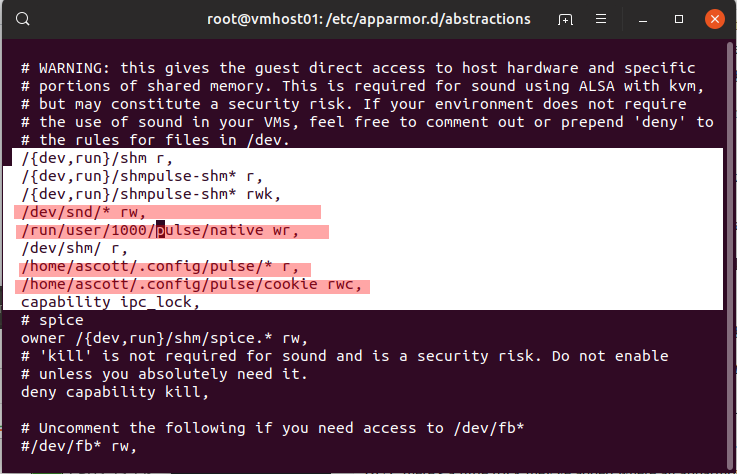Click the capability ipc_lock line
This screenshot has width=737, height=474.
[x=110, y=302]
